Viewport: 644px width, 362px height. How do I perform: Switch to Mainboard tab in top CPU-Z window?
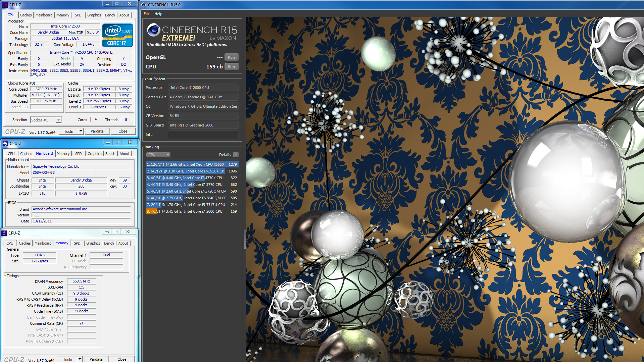(x=44, y=15)
